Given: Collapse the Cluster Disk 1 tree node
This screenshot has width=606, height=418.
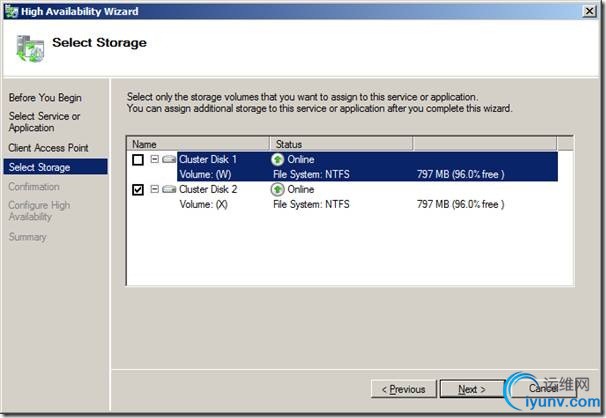Looking at the screenshot, I should [155, 159].
